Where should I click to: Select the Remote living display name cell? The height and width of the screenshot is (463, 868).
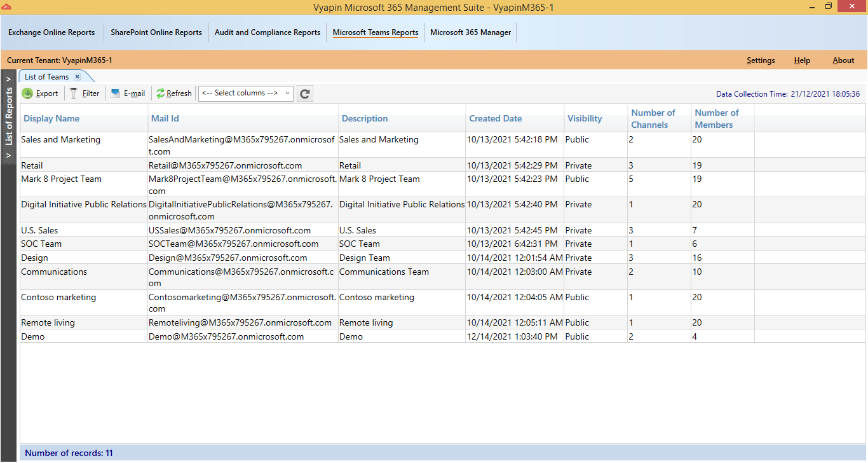coord(84,322)
